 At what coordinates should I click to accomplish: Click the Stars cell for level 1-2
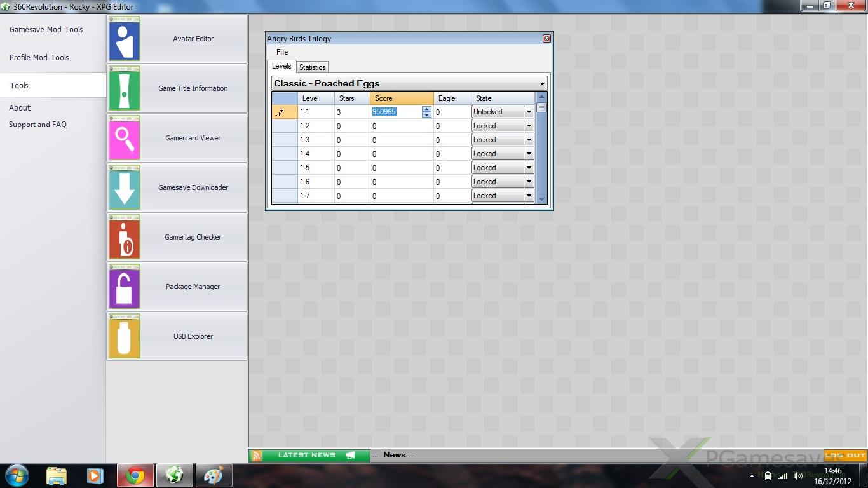[351, 126]
